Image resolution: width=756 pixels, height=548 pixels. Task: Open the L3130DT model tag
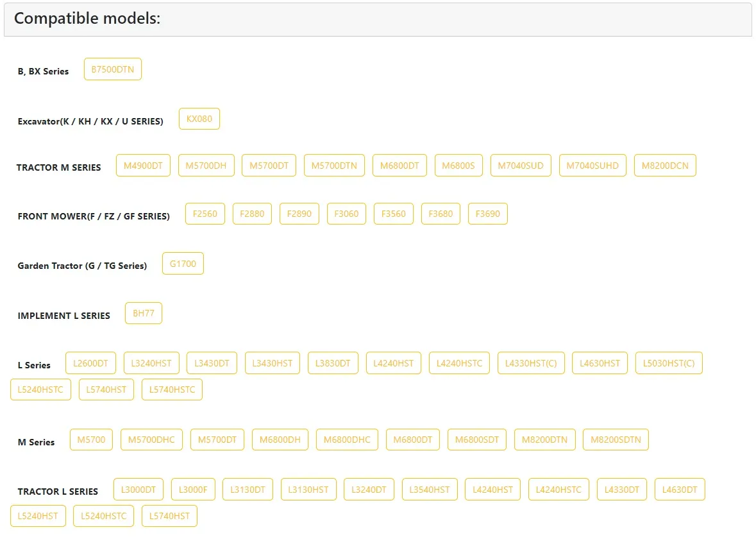tap(248, 490)
